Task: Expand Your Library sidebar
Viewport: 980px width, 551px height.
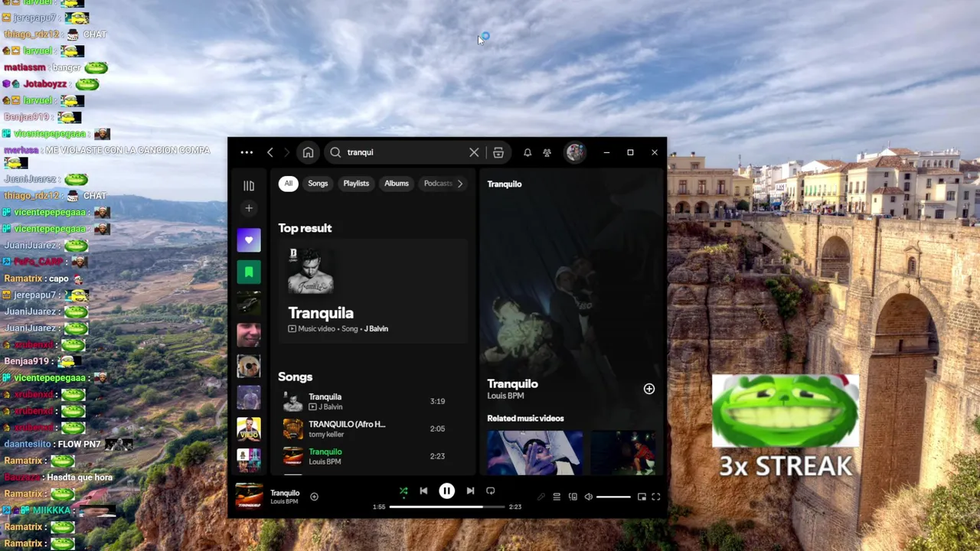Action: (x=249, y=186)
